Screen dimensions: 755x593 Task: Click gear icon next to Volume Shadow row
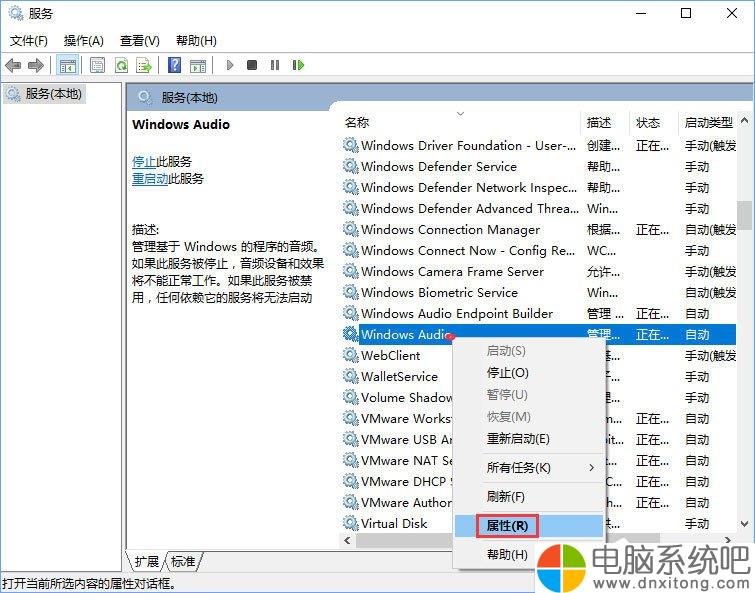(351, 397)
